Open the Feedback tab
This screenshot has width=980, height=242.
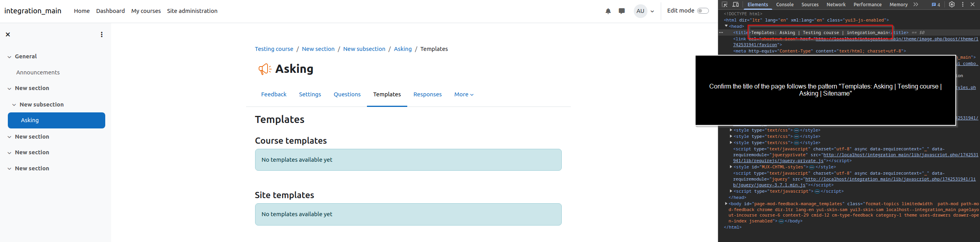pyautogui.click(x=274, y=94)
